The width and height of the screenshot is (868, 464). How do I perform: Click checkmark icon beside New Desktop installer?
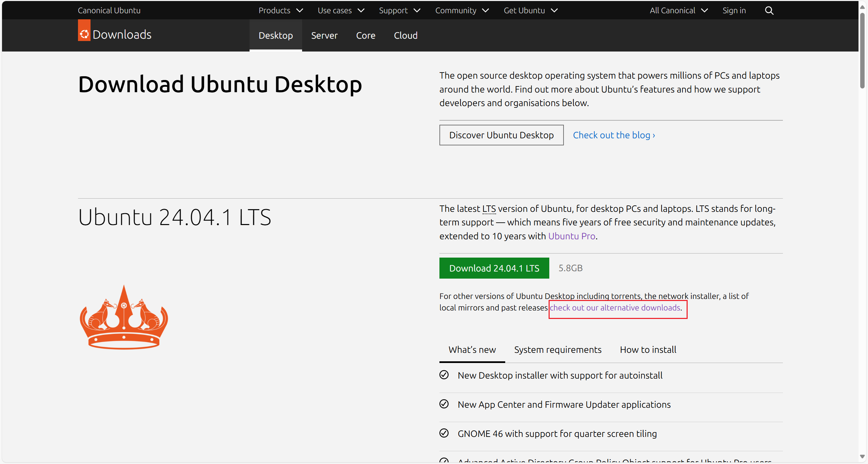coord(444,375)
